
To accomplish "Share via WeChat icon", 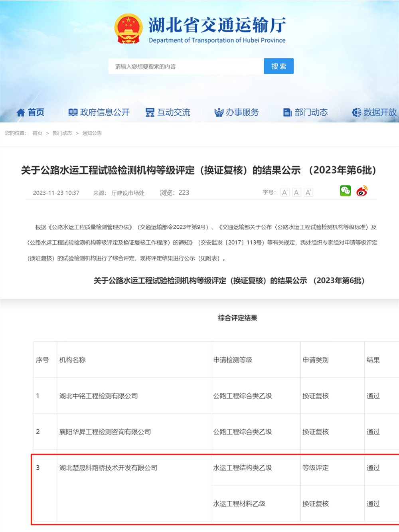I will tap(346, 191).
